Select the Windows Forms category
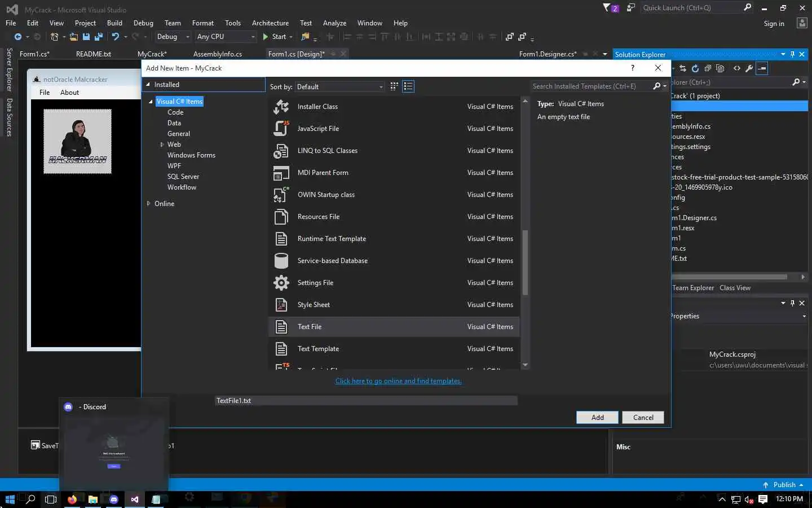Viewport: 812px width, 508px height. pyautogui.click(x=191, y=155)
